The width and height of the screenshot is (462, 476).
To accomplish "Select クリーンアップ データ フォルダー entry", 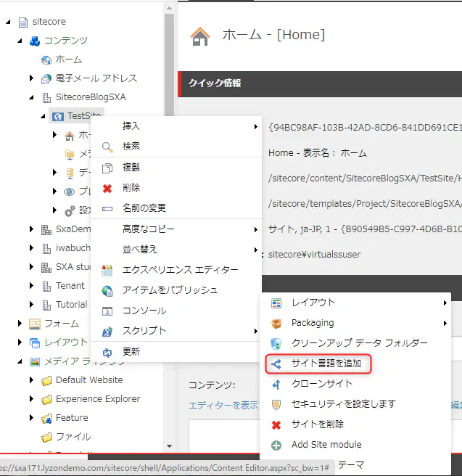I will coord(355,343).
